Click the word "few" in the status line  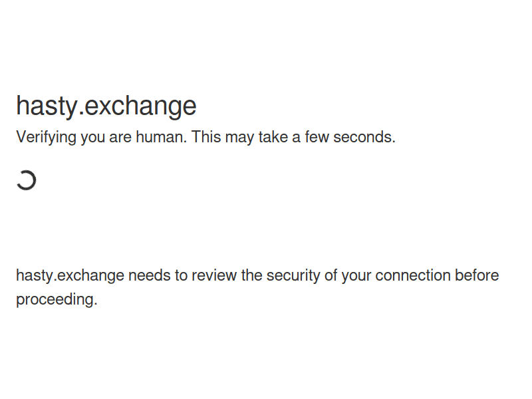point(317,138)
